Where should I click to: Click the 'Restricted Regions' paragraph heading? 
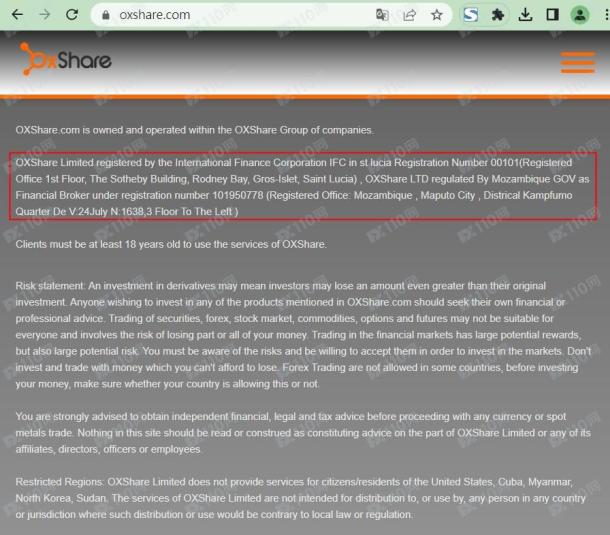pyautogui.click(x=60, y=482)
